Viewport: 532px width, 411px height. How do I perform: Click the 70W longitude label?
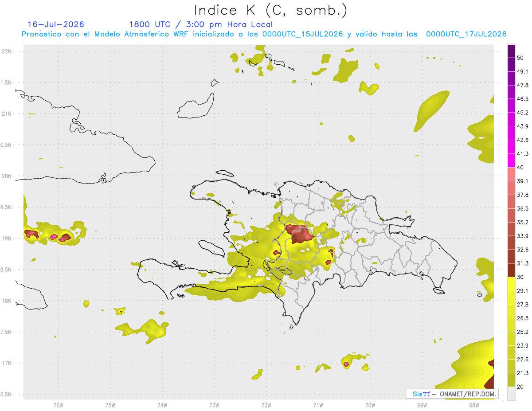point(370,405)
